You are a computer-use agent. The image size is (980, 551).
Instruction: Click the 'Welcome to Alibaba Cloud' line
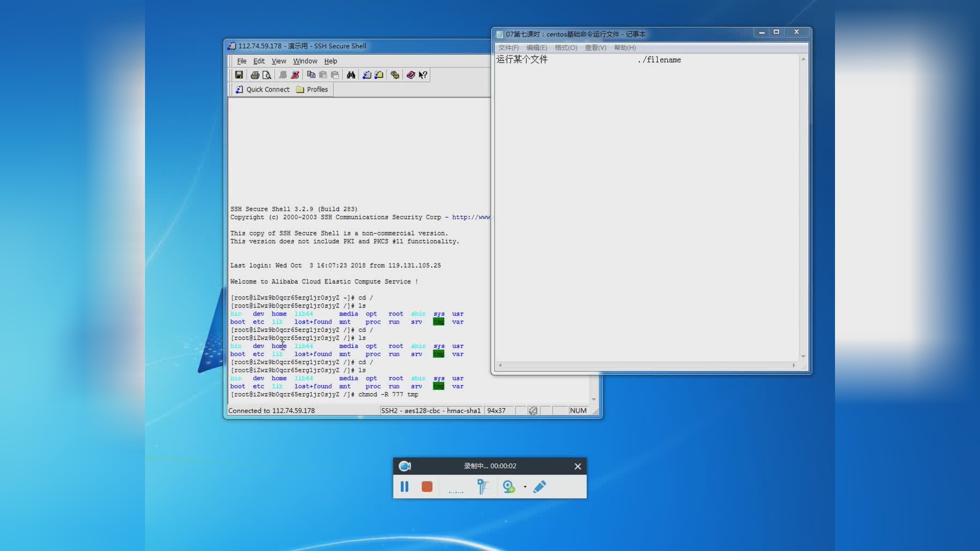(x=324, y=282)
